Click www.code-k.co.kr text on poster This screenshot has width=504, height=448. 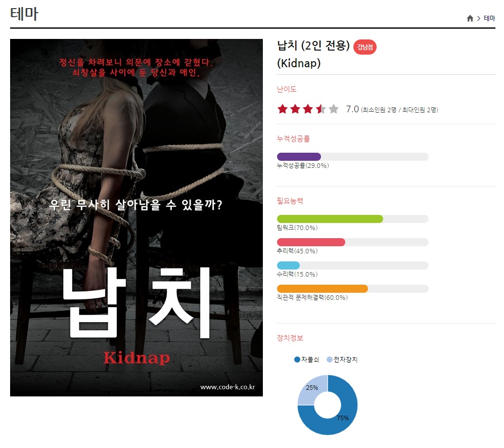227,387
